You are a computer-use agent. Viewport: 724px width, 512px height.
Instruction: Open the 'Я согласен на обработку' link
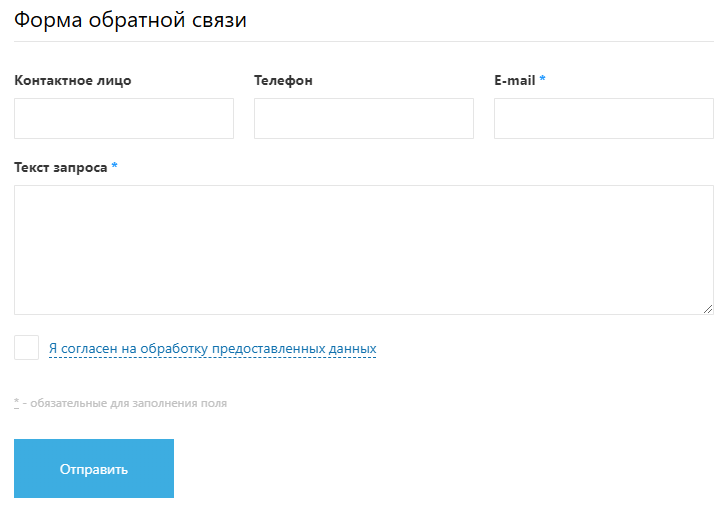[x=212, y=349]
